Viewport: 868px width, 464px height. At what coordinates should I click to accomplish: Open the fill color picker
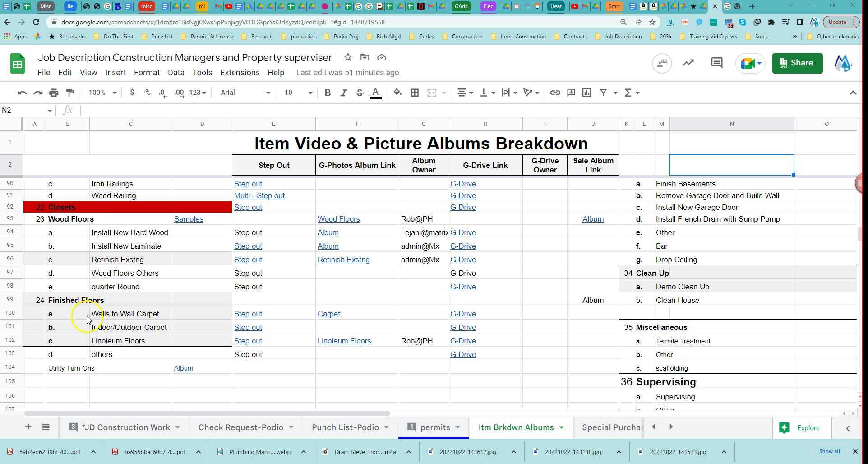(x=397, y=93)
